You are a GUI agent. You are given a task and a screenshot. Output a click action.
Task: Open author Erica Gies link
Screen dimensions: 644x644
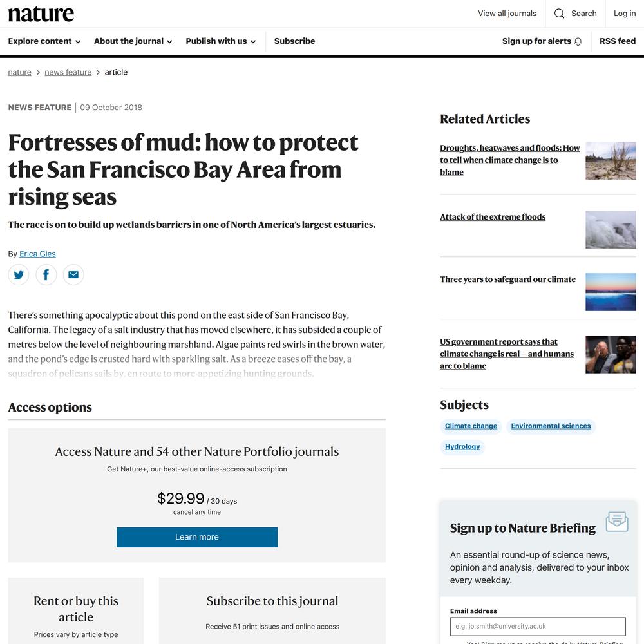(x=37, y=254)
